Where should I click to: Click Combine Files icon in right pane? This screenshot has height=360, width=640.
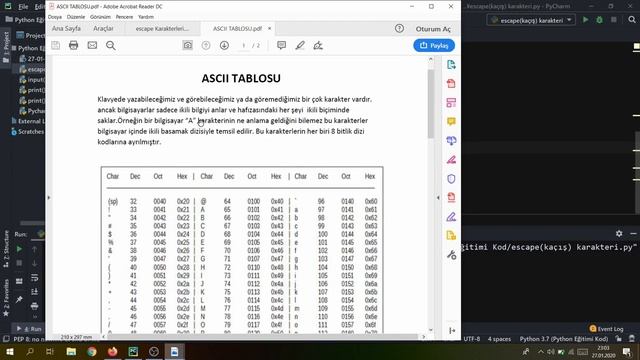[x=451, y=140]
